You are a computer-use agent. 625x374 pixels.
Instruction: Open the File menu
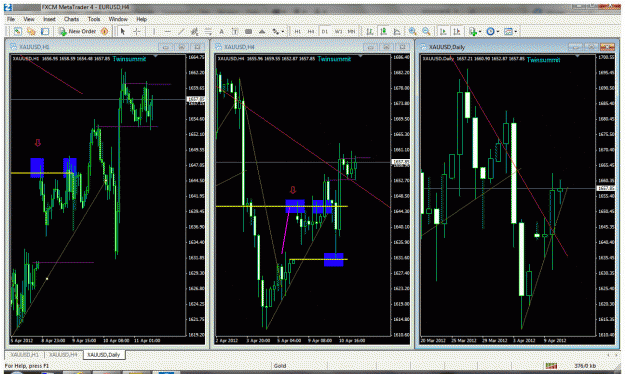click(x=11, y=19)
